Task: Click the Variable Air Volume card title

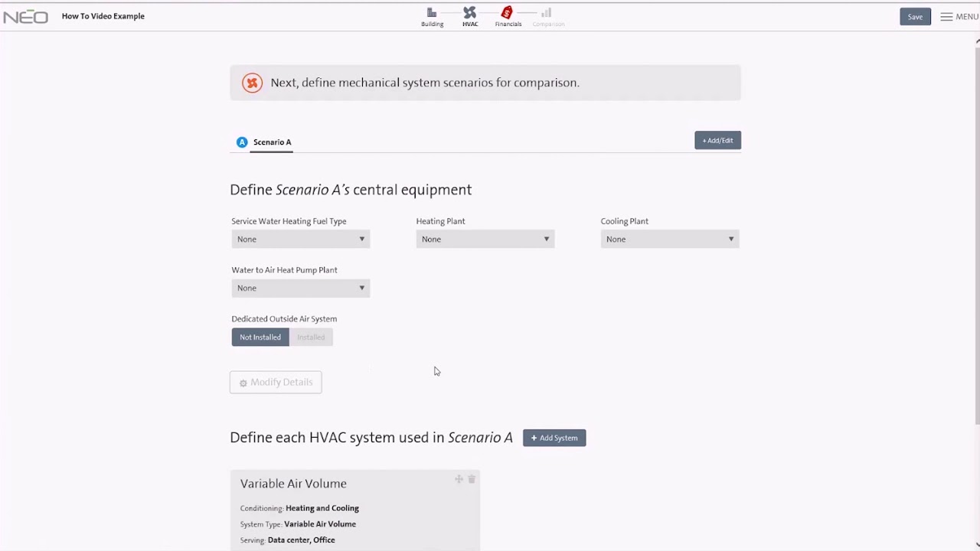Action: pyautogui.click(x=293, y=484)
